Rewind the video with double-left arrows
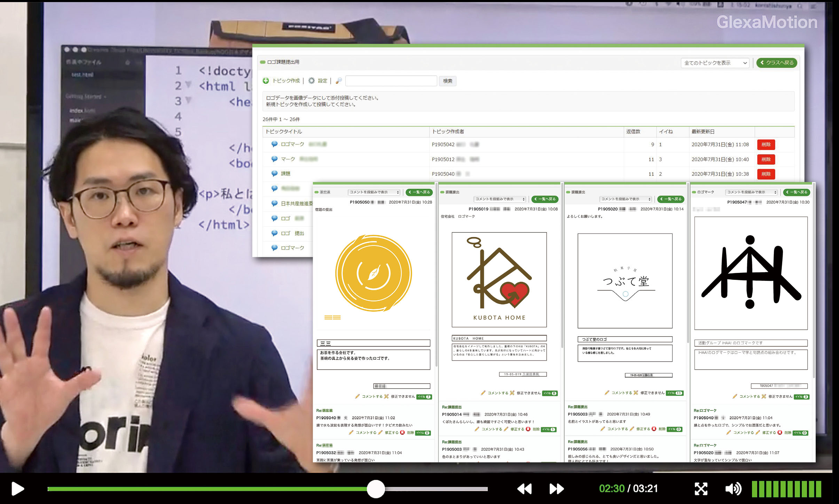 tap(524, 489)
